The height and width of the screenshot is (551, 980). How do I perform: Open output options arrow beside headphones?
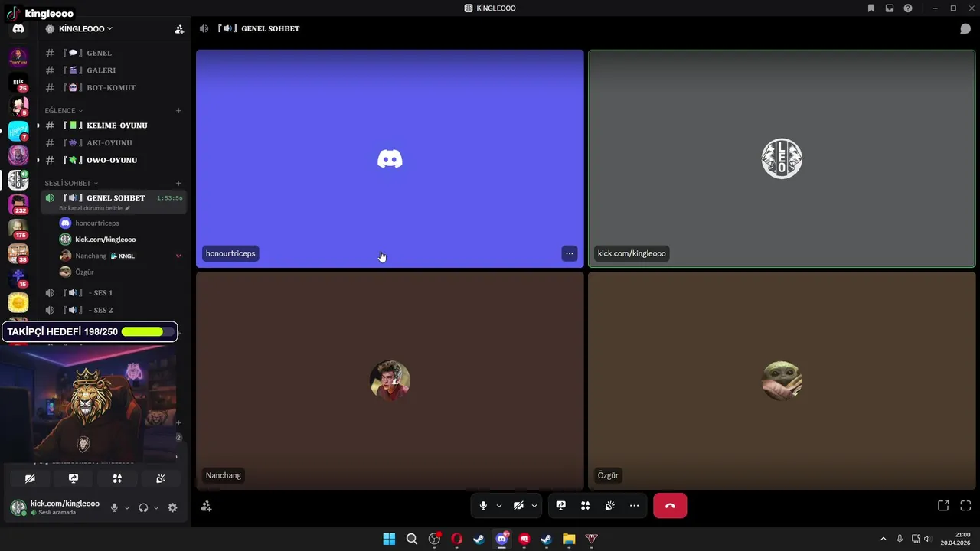[x=156, y=507]
